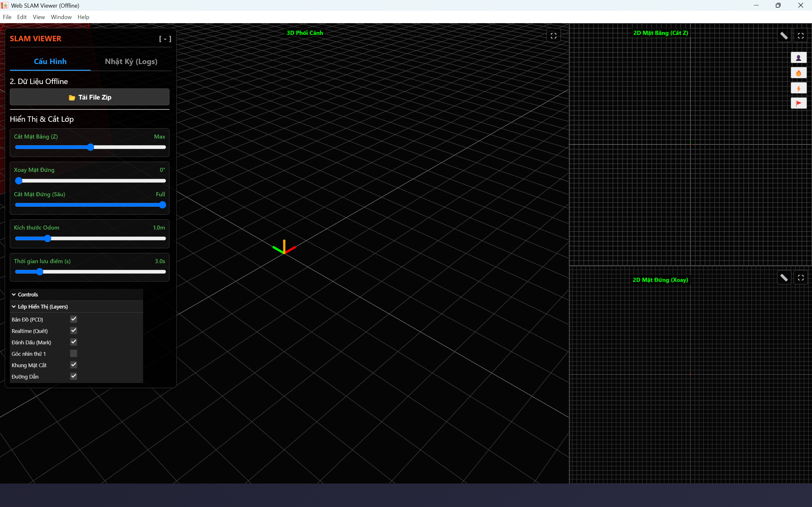The height and width of the screenshot is (507, 812).
Task: Minimize the Web SLAM Viewer window
Action: [x=756, y=5]
